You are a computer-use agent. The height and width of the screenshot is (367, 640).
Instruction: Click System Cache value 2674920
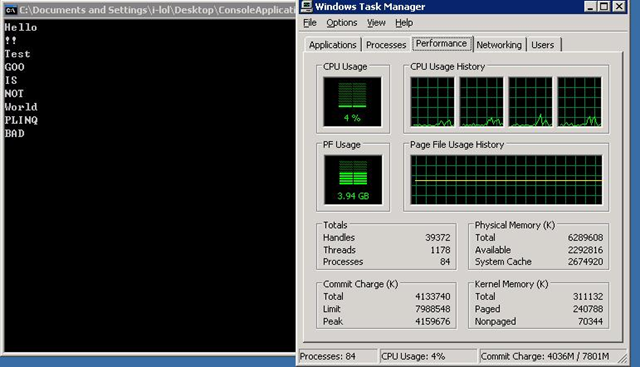(585, 262)
